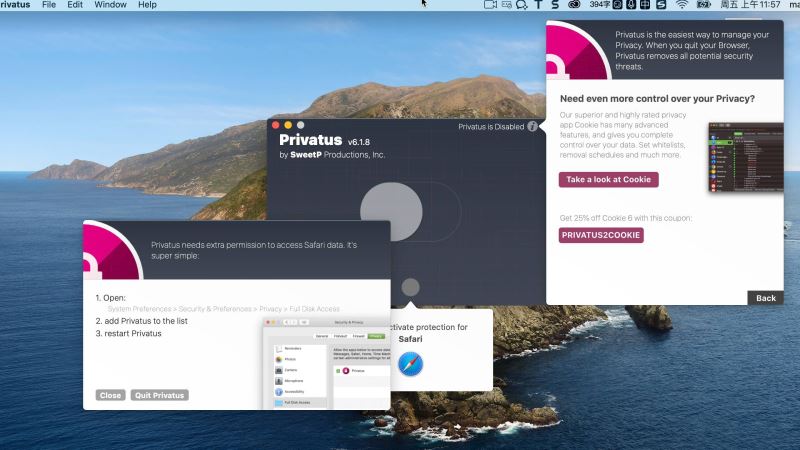Click the Privatus is Disabled status text
Screen dimensions: 800x450
coord(491,127)
